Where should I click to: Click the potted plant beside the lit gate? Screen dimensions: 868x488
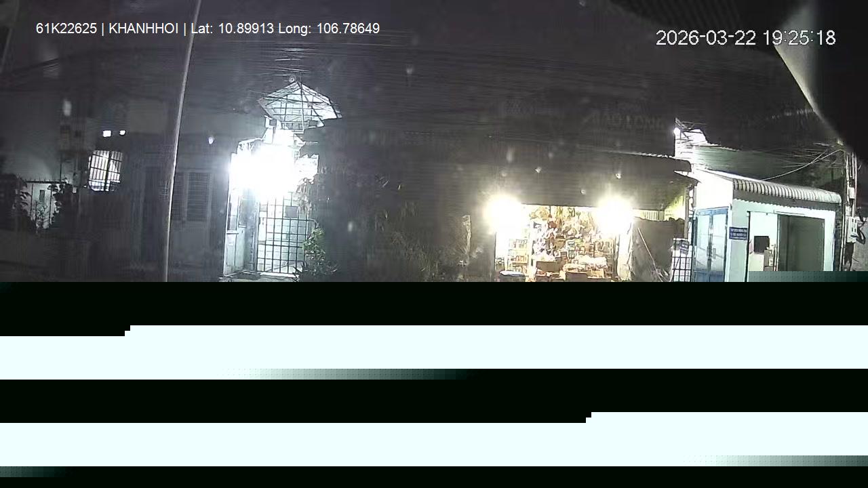315,254
